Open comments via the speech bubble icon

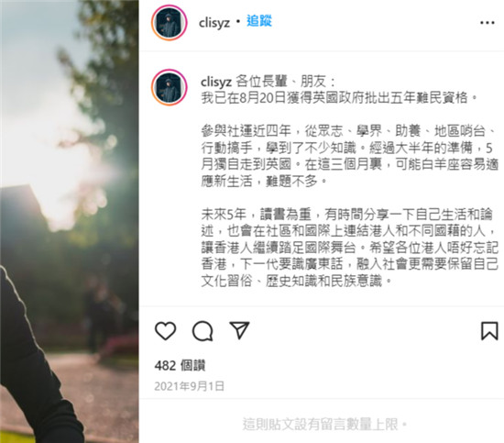[x=203, y=331]
